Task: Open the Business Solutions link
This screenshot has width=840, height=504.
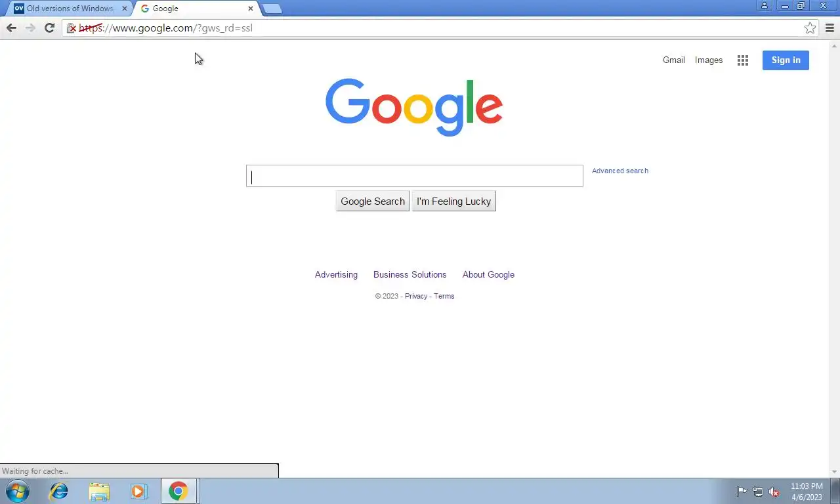Action: [410, 275]
